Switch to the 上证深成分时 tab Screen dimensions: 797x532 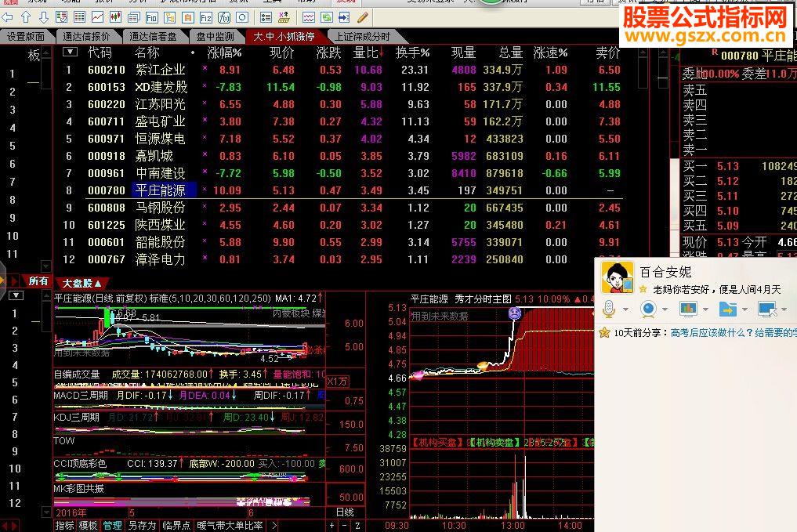click(x=362, y=37)
